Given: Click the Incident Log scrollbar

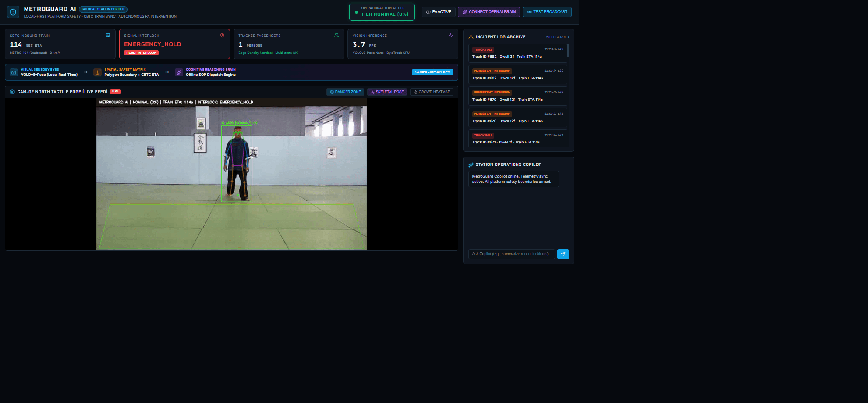Looking at the screenshot, I should coord(568,51).
